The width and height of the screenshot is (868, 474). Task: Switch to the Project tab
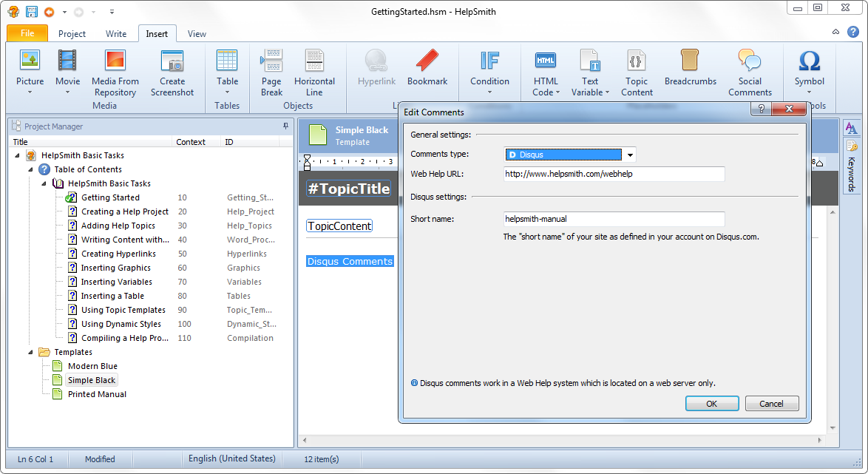coord(72,34)
